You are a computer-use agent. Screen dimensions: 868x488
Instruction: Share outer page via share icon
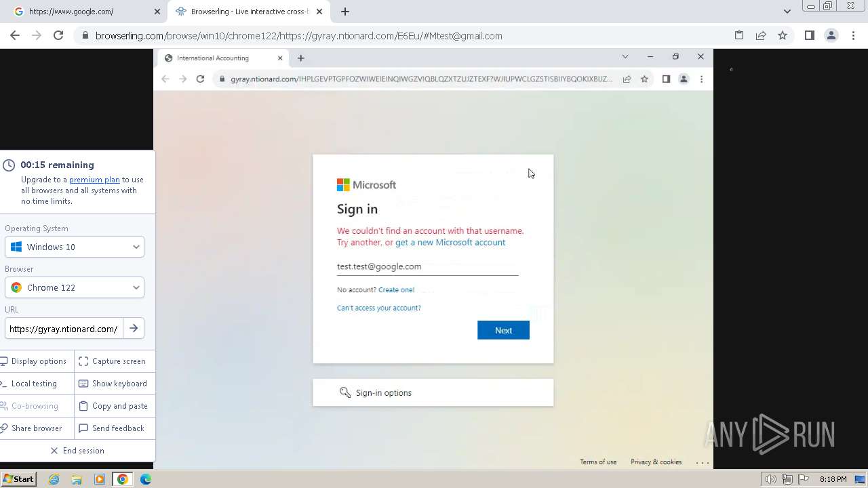click(x=761, y=36)
